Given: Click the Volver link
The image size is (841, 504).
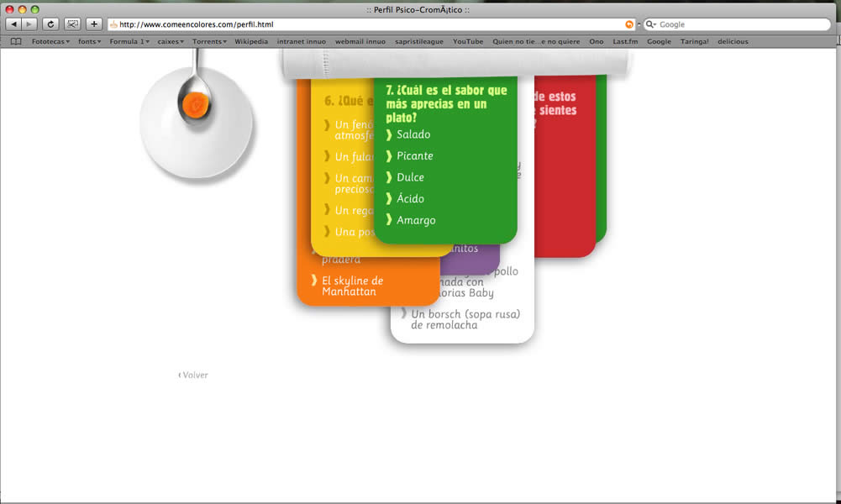Looking at the screenshot, I should pos(193,375).
